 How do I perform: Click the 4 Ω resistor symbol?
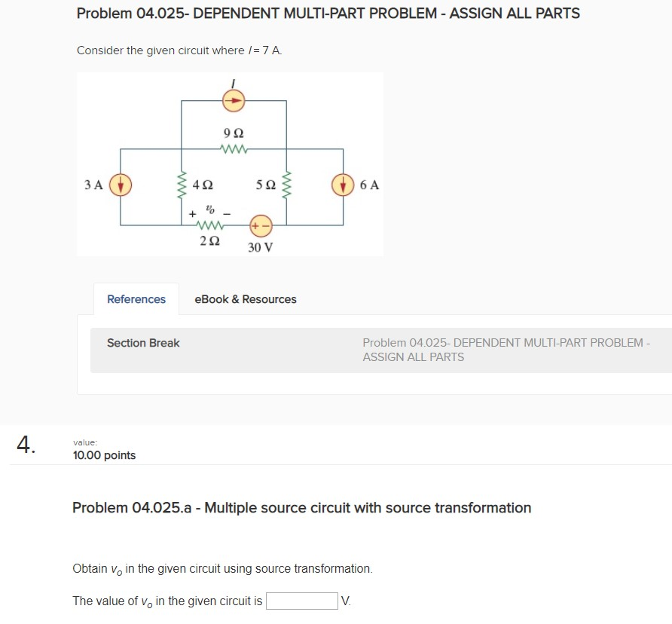(182, 183)
